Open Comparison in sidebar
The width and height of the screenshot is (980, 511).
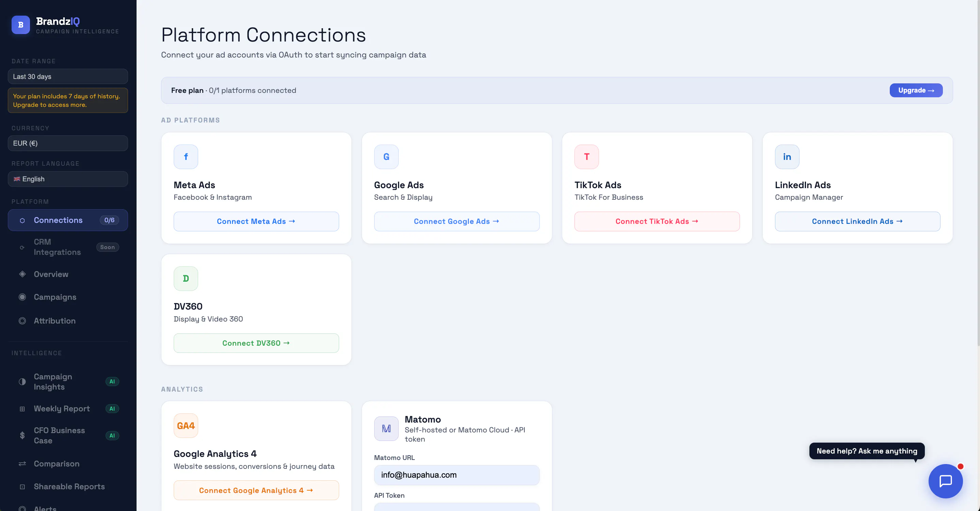(68, 463)
